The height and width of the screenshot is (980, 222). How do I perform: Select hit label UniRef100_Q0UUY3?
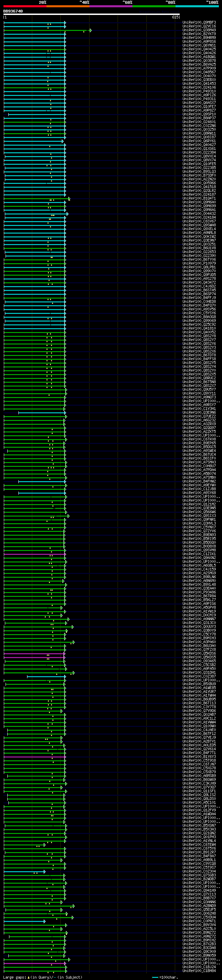coord(199,626)
